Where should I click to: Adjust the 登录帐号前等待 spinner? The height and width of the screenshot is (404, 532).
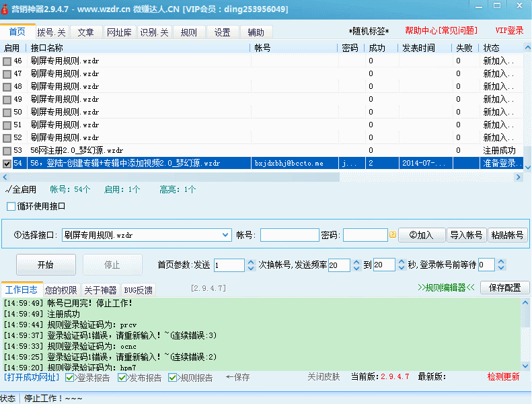tap(501, 265)
